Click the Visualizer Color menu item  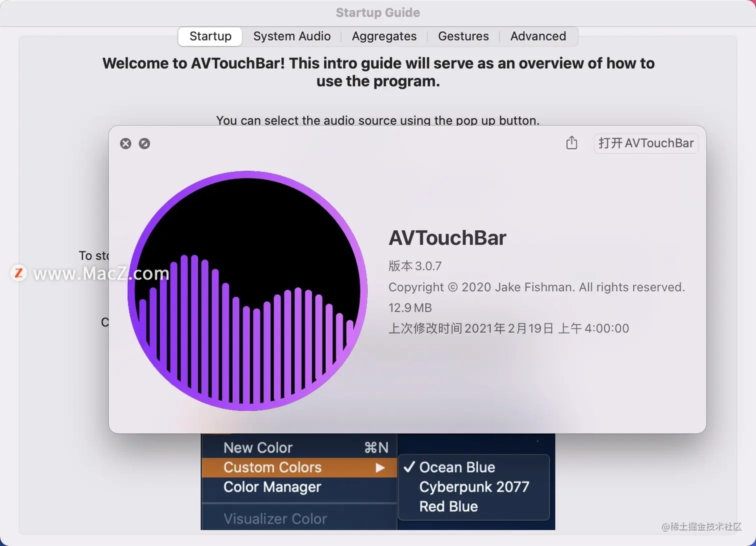(299, 519)
